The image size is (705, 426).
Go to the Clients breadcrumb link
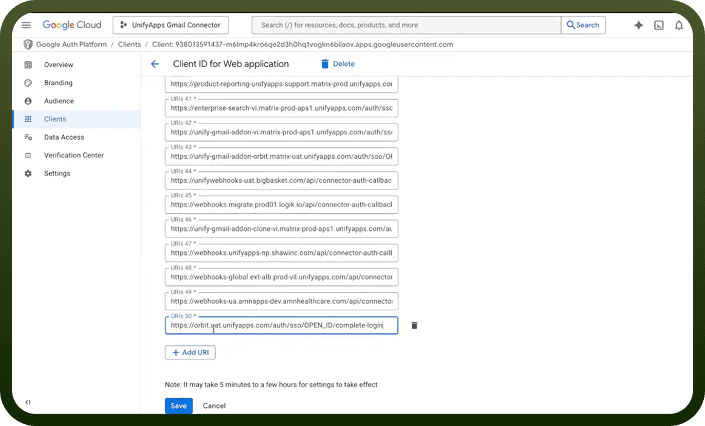pos(129,45)
